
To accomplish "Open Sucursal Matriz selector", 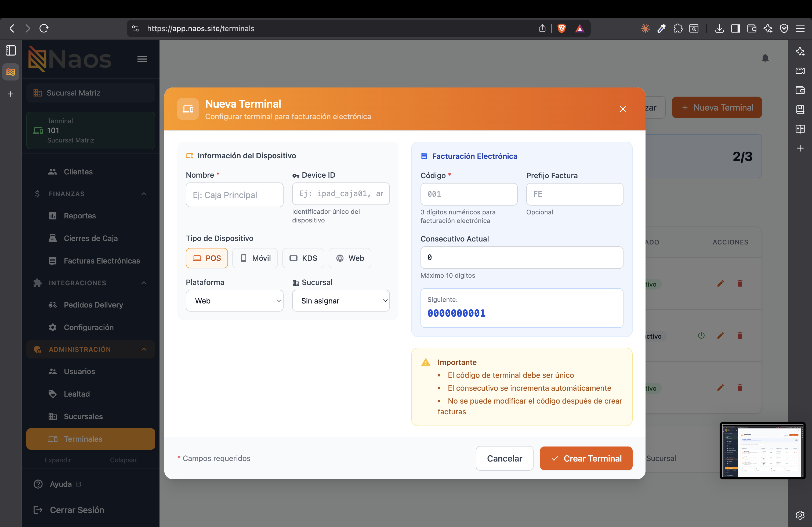I will [90, 93].
